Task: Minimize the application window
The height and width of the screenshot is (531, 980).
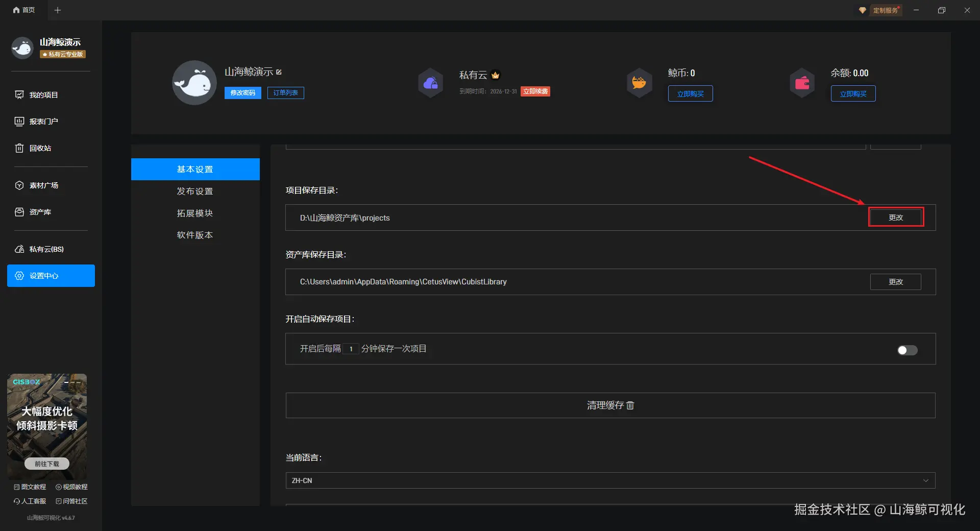Action: click(916, 10)
